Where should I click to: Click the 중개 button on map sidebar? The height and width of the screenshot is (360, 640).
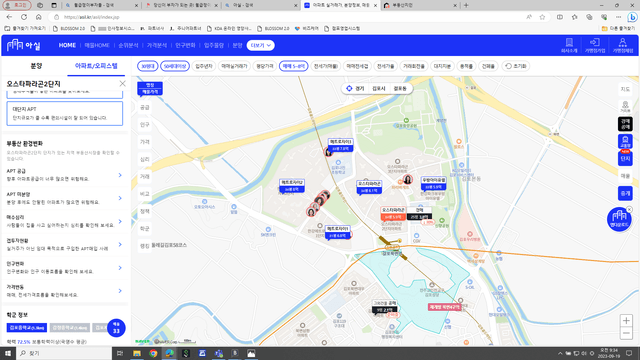coord(625,193)
